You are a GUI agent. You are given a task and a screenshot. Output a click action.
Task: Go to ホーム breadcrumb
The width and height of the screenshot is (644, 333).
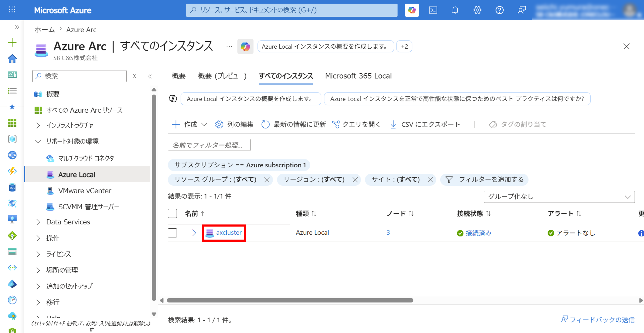click(x=44, y=30)
